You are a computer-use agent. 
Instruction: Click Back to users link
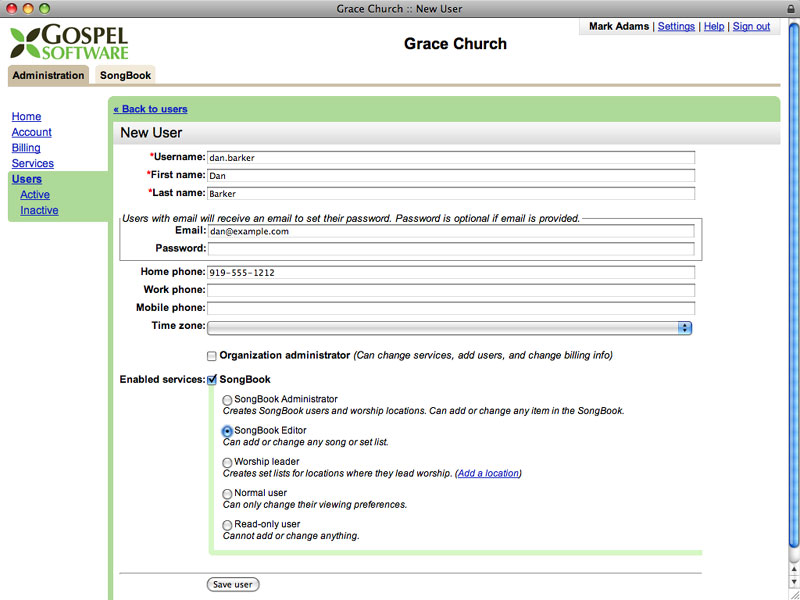click(151, 109)
